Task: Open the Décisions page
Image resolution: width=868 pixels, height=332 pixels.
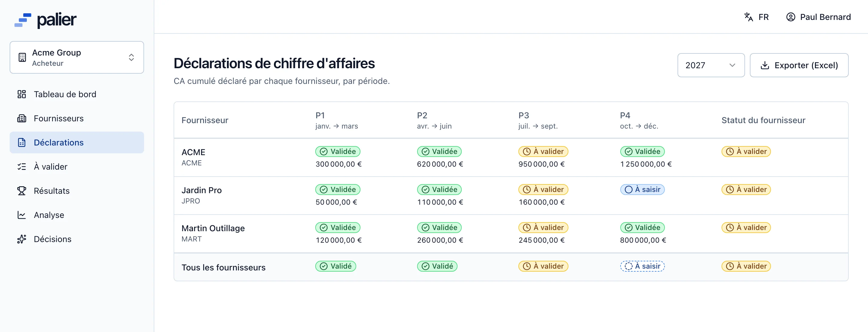Action: coord(77,239)
